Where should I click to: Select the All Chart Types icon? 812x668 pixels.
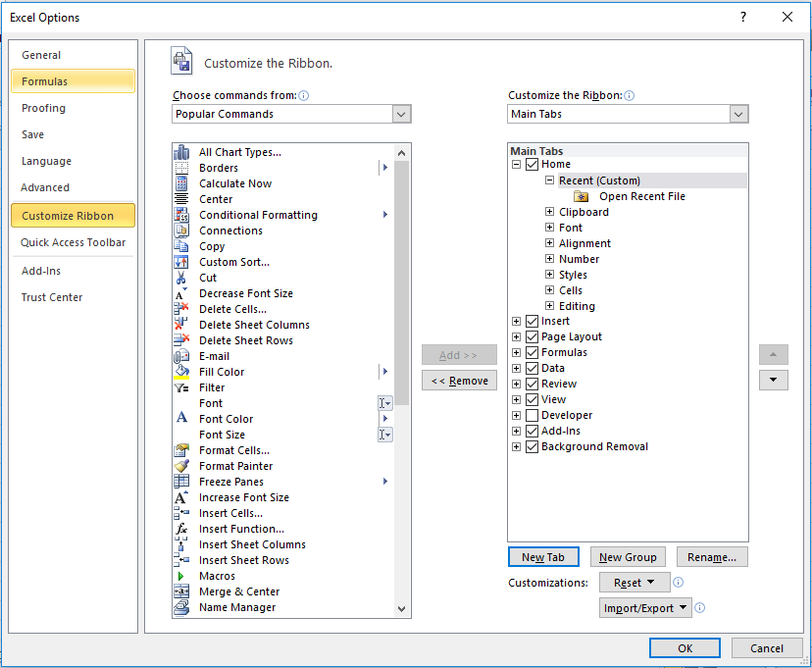click(181, 152)
